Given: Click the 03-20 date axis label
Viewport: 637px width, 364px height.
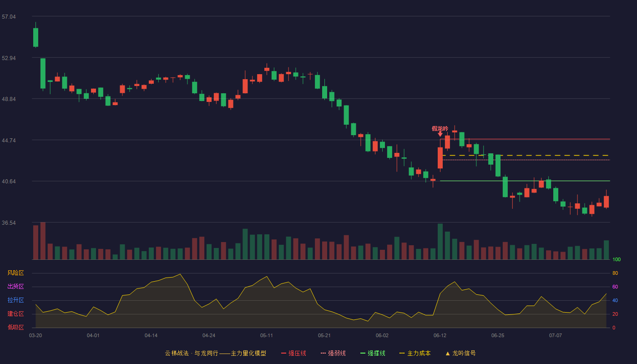Looking at the screenshot, I should [x=35, y=335].
